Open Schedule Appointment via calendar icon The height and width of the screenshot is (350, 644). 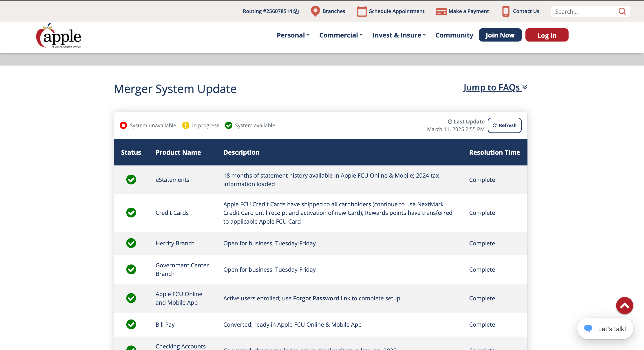tap(362, 11)
